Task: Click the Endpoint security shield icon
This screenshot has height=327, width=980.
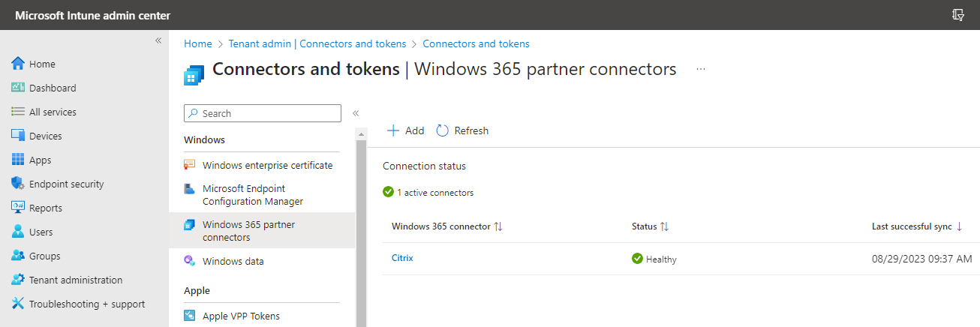Action: pyautogui.click(x=19, y=184)
